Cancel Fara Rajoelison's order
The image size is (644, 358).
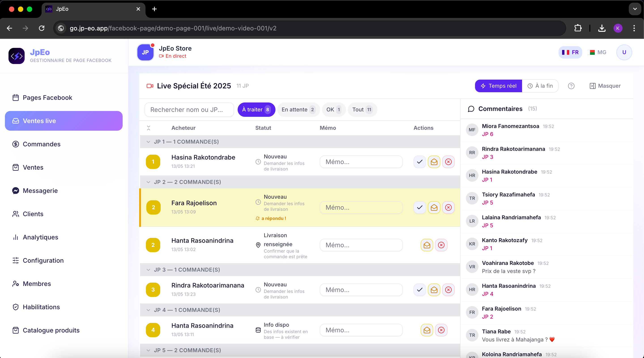coord(448,207)
